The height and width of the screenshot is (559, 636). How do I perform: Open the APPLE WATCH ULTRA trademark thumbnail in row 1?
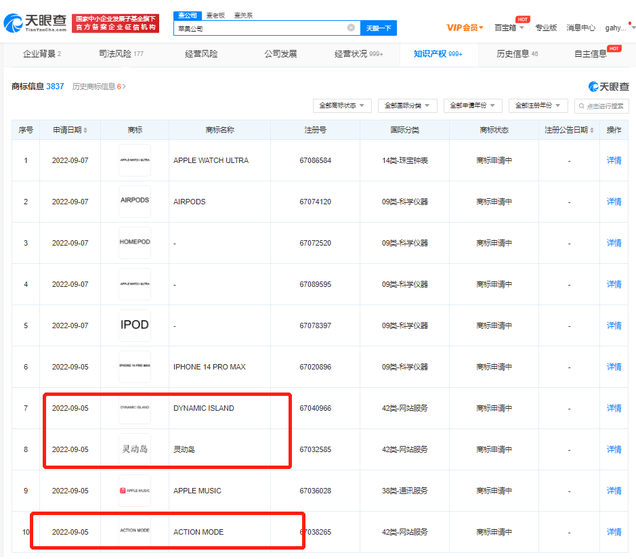click(135, 160)
